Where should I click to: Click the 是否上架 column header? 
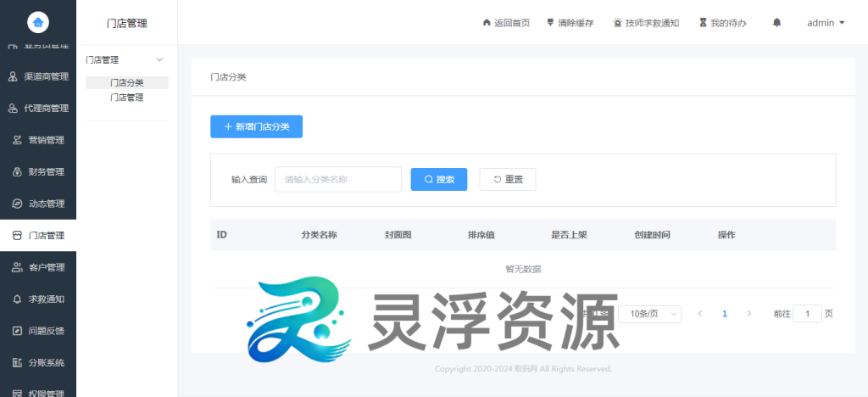[569, 235]
